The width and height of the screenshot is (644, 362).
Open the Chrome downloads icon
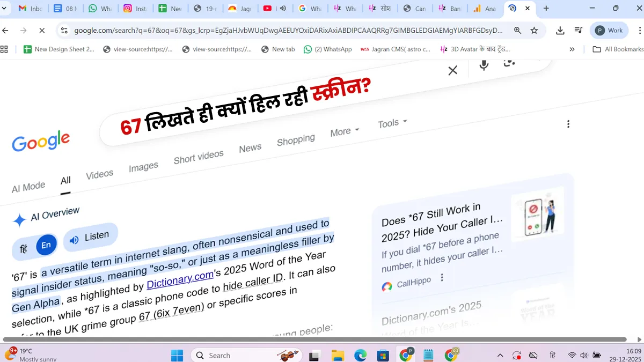click(560, 31)
